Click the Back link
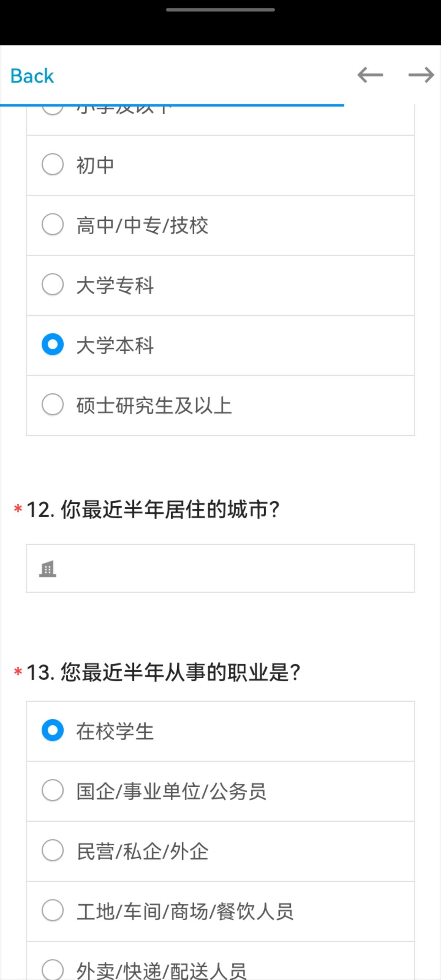 (32, 76)
